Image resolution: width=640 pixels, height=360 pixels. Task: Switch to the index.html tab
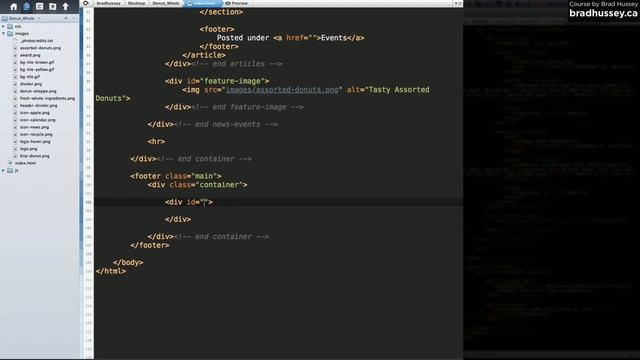click(x=203, y=3)
